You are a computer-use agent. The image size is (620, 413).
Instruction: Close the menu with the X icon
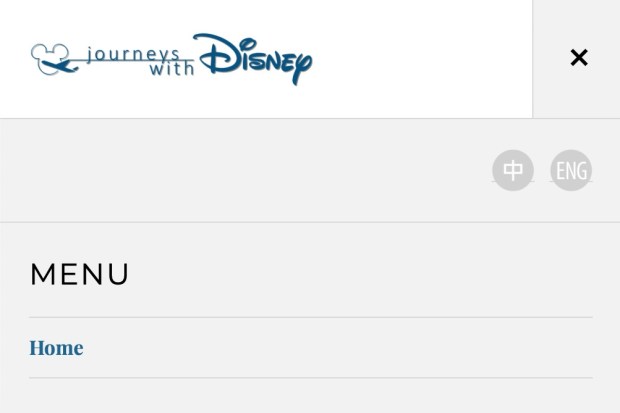pyautogui.click(x=578, y=58)
